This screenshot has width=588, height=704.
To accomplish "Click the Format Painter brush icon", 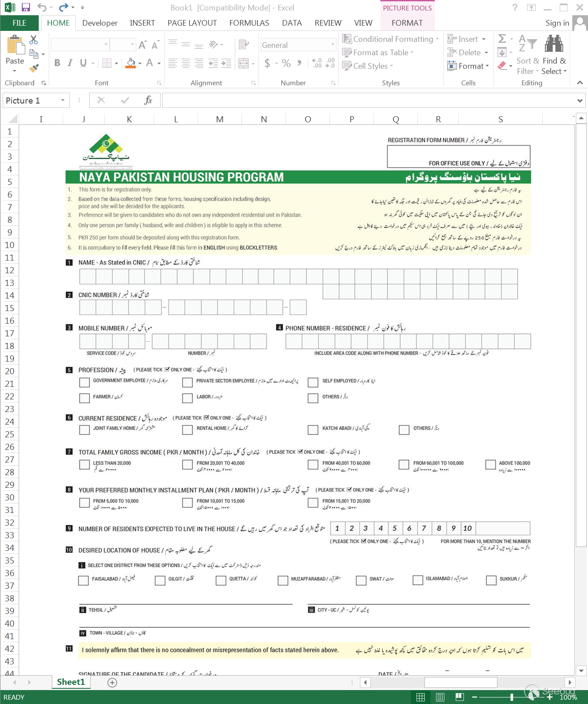I will pyautogui.click(x=34, y=68).
